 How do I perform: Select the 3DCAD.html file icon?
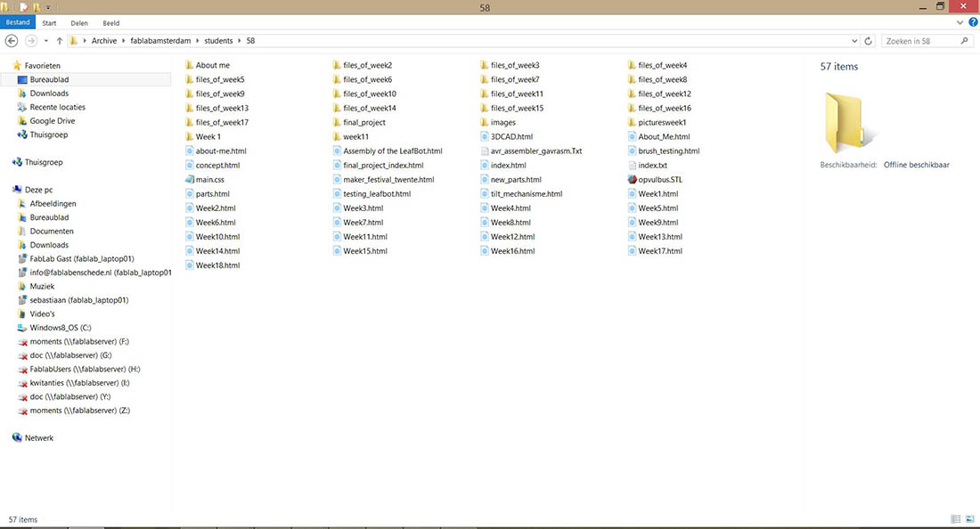pos(485,136)
